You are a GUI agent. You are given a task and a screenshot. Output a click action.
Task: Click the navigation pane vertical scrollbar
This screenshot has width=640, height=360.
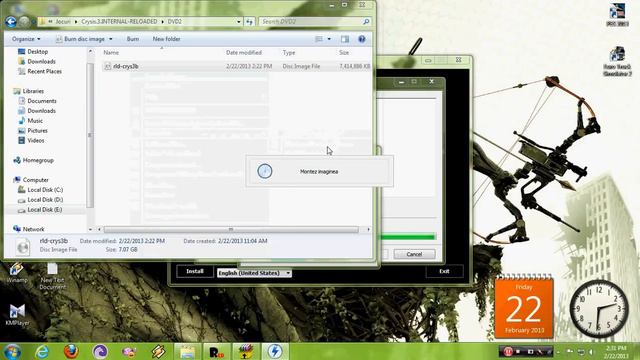(x=90, y=135)
